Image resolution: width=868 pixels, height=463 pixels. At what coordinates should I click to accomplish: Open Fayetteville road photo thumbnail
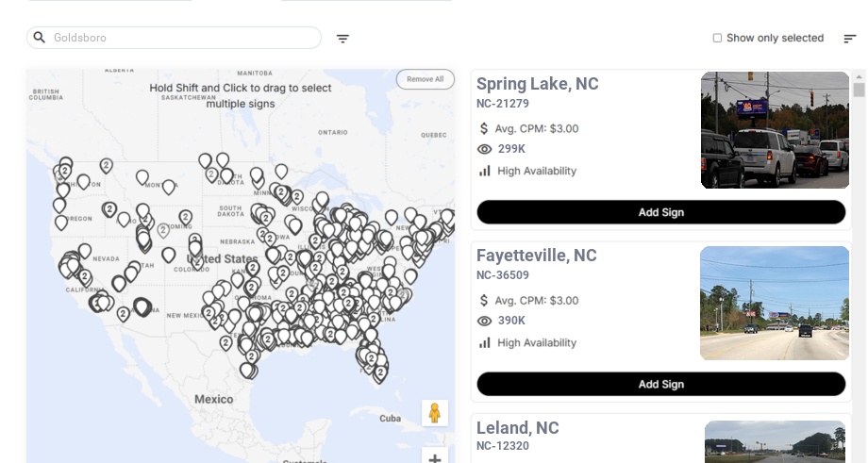pyautogui.click(x=775, y=303)
